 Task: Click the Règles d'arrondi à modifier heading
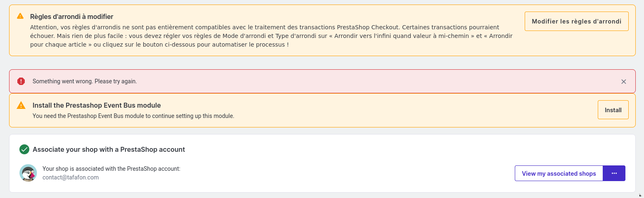pyautogui.click(x=72, y=16)
